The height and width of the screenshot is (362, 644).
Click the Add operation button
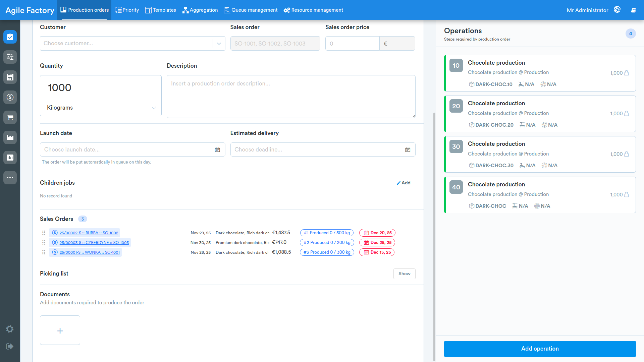540,349
